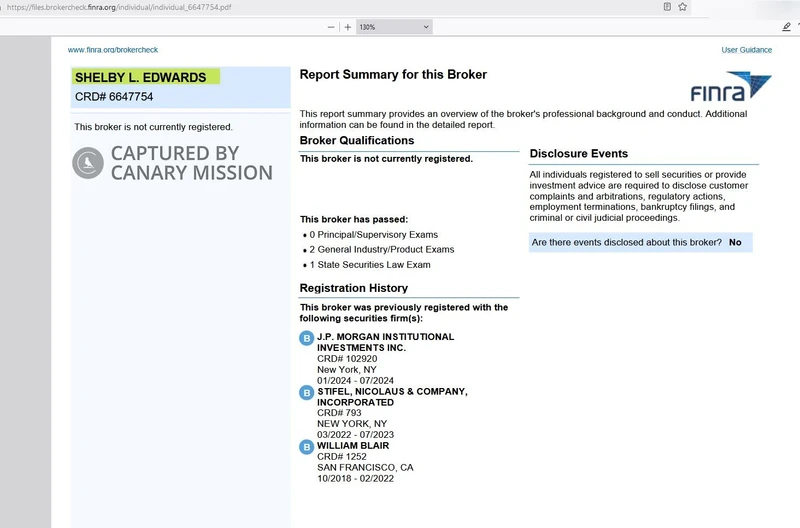The image size is (800, 528).
Task: Open the User Guidance link
Action: [746, 50]
